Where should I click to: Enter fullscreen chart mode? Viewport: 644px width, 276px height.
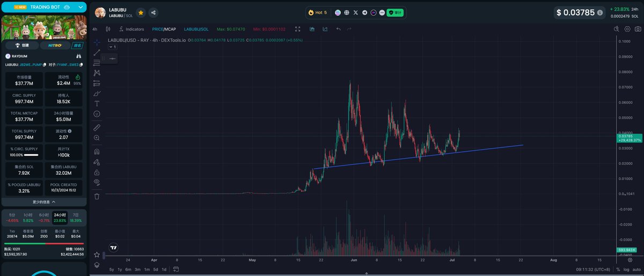pyautogui.click(x=298, y=29)
